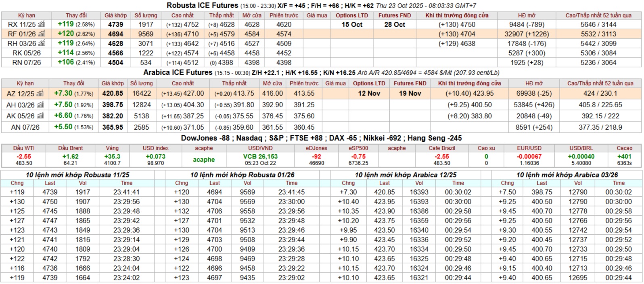
Task: Open the USD/VND VCB 26,153 rate
Action: [x=260, y=157]
